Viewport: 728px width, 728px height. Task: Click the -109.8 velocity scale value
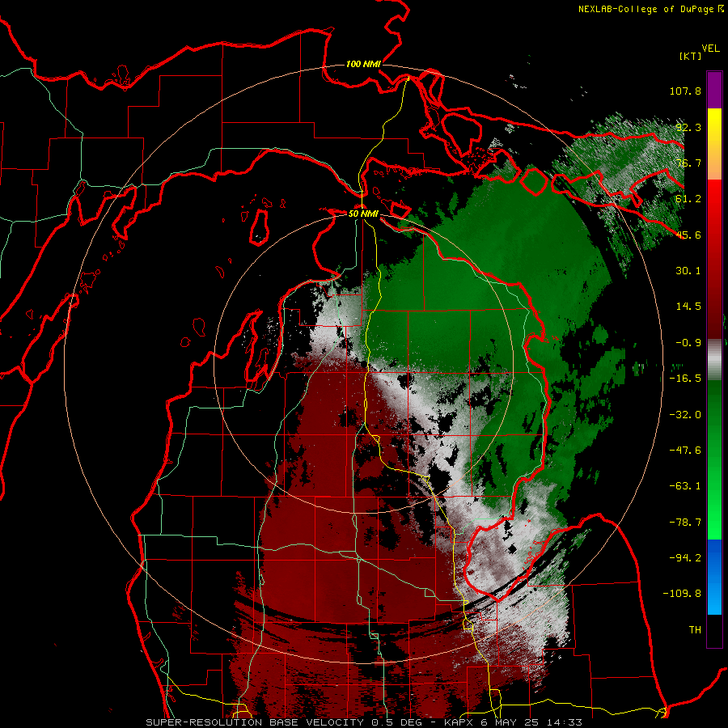(682, 594)
